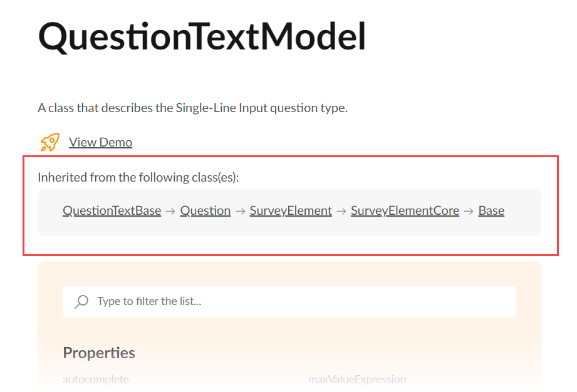This screenshot has width=577, height=392.
Task: Go to the Question class link
Action: 205,210
